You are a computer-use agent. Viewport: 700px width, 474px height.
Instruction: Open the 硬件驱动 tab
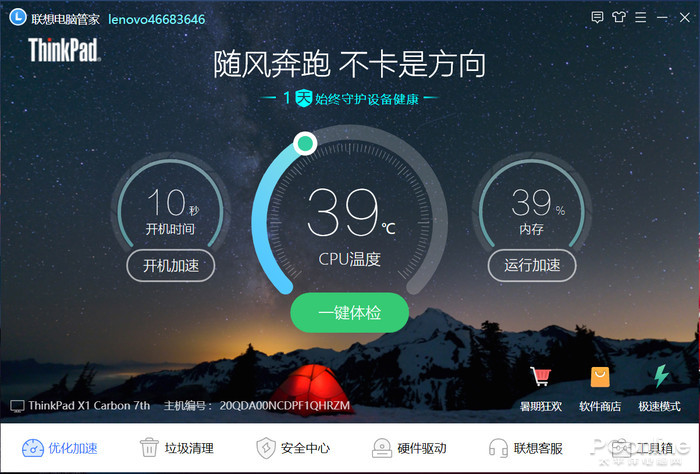tap(409, 448)
